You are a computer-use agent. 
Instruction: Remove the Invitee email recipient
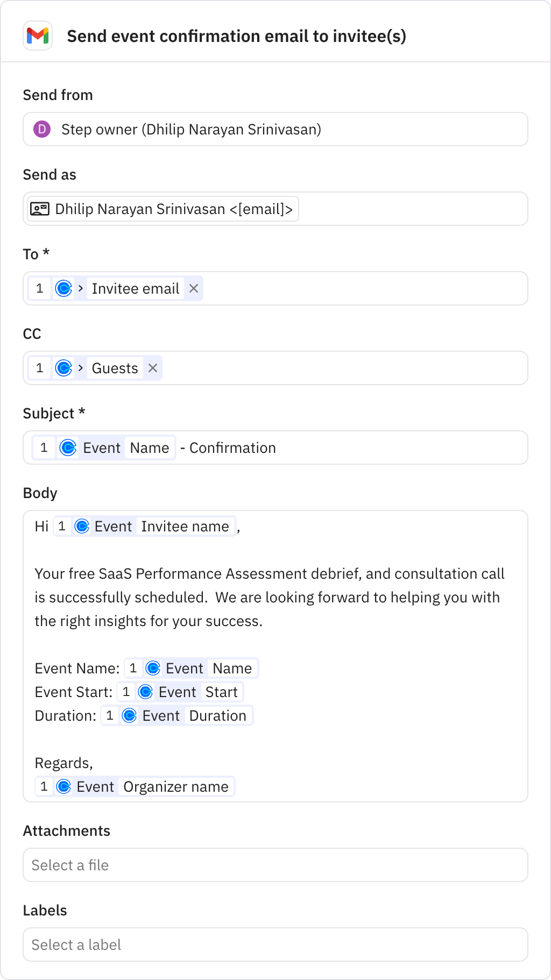pyautogui.click(x=193, y=288)
